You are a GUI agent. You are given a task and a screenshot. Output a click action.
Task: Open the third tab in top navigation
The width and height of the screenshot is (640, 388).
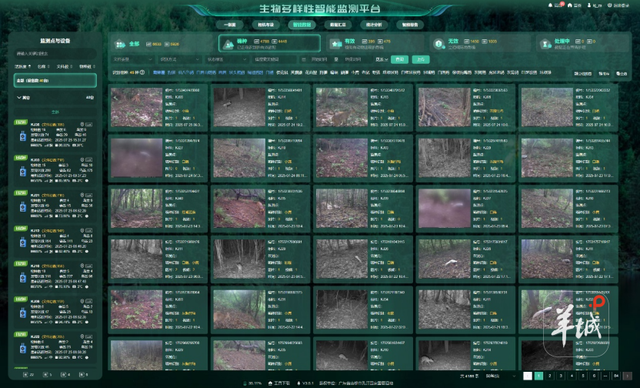coord(302,25)
